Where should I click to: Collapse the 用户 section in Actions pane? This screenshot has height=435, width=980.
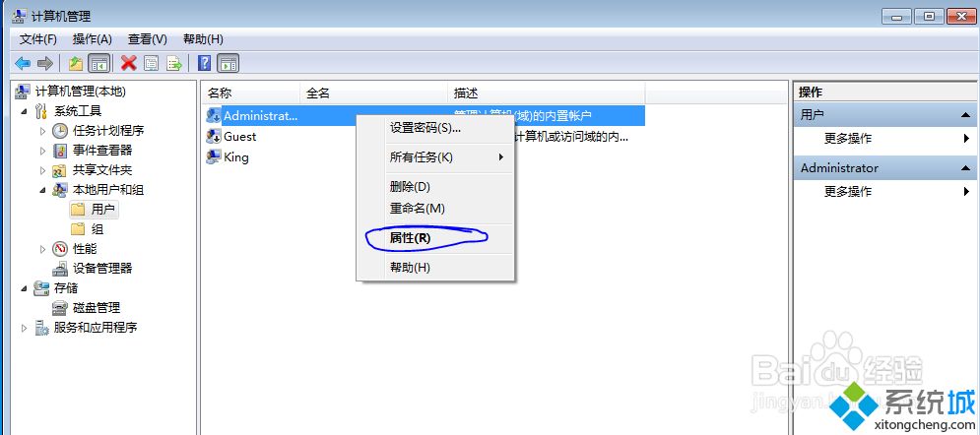(965, 115)
